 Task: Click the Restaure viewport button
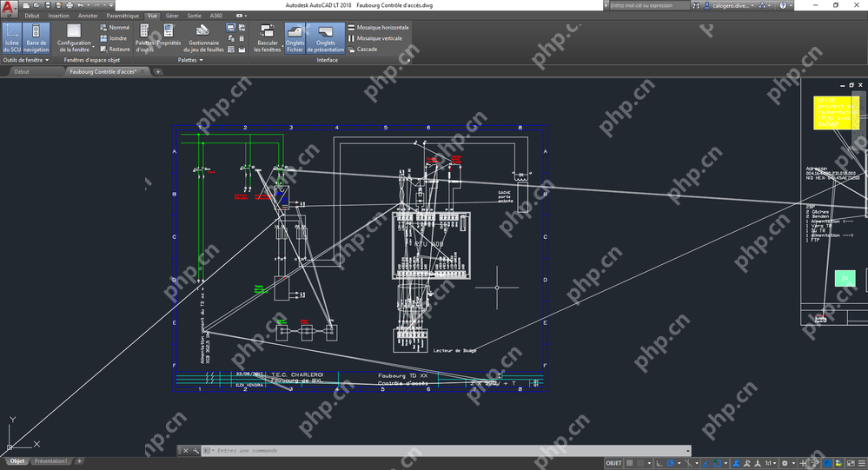(x=115, y=50)
